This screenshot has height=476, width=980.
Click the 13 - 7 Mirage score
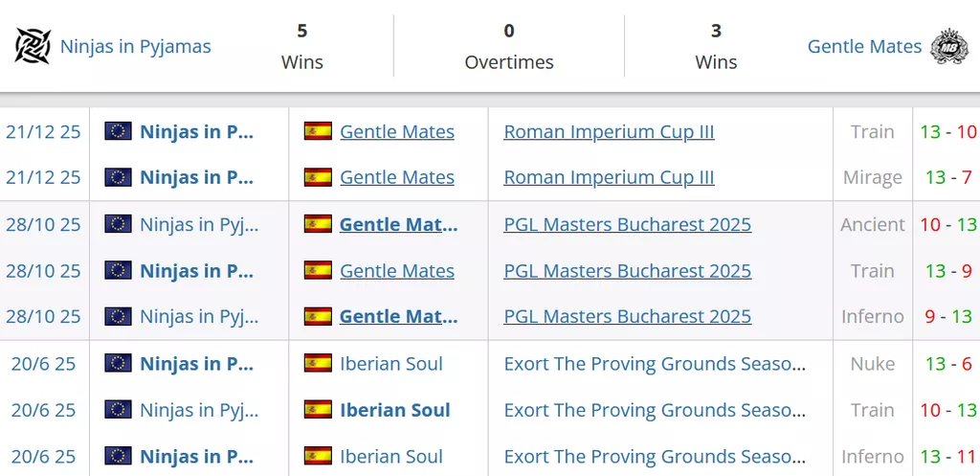(x=947, y=177)
